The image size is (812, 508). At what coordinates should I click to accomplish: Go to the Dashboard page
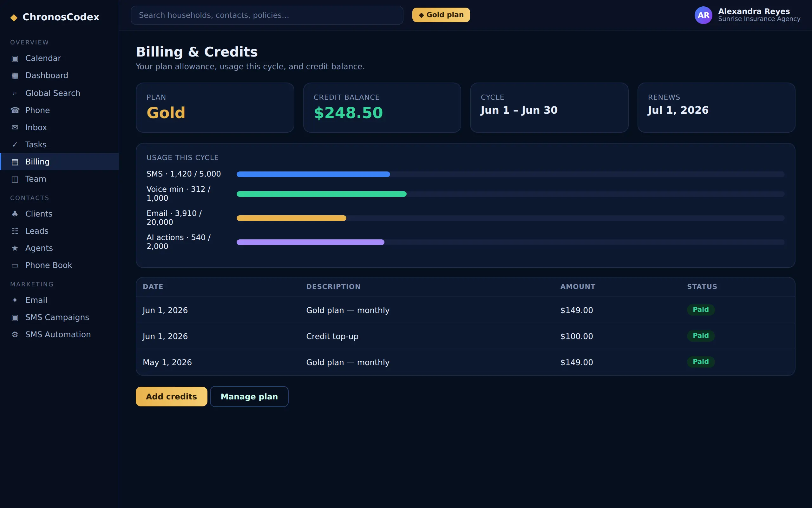[59, 75]
